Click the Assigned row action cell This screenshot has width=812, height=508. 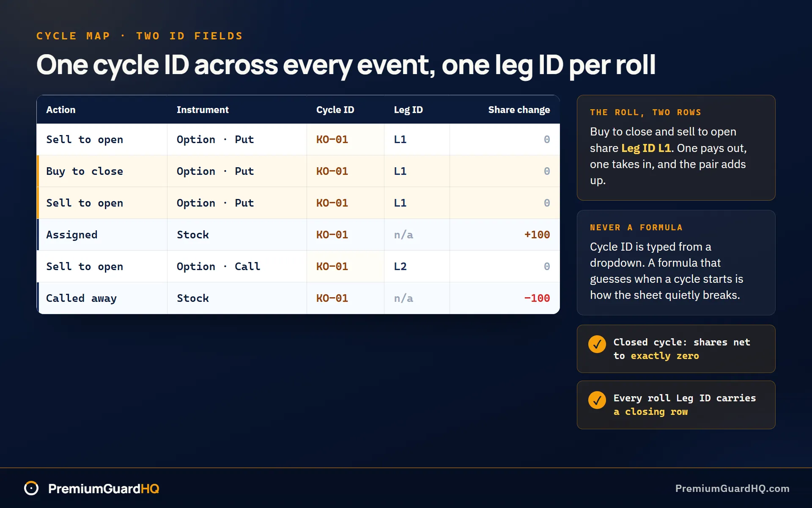[102, 235]
